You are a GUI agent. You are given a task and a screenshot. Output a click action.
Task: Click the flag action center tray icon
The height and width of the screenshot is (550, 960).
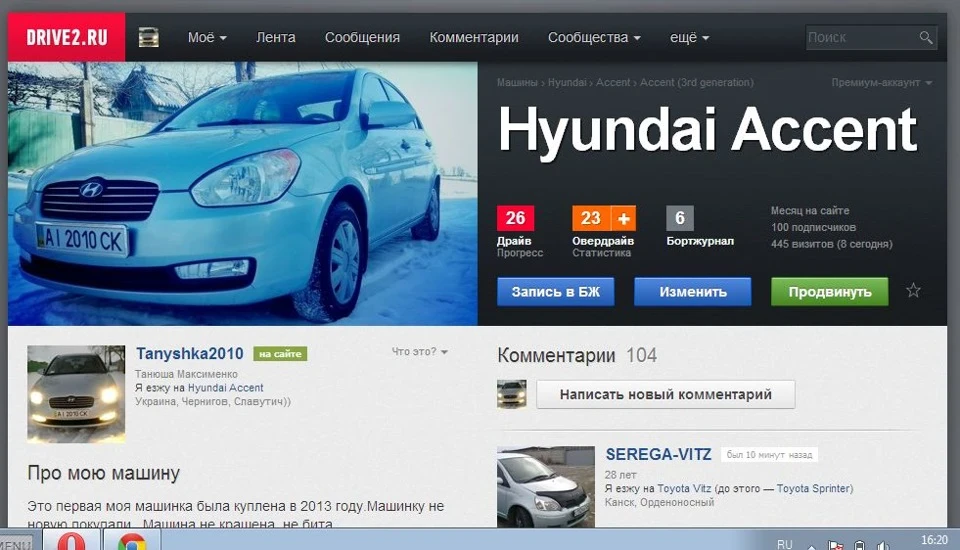pyautogui.click(x=836, y=545)
